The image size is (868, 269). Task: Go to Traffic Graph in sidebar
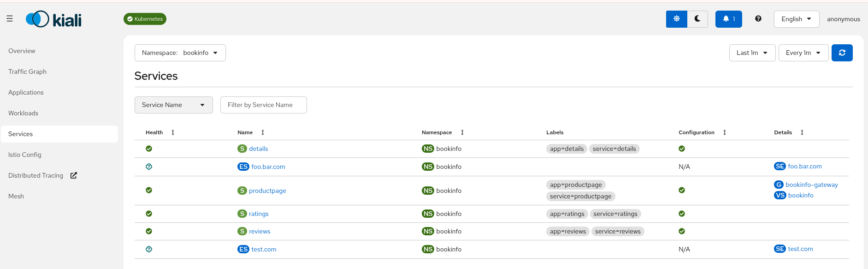pos(27,72)
